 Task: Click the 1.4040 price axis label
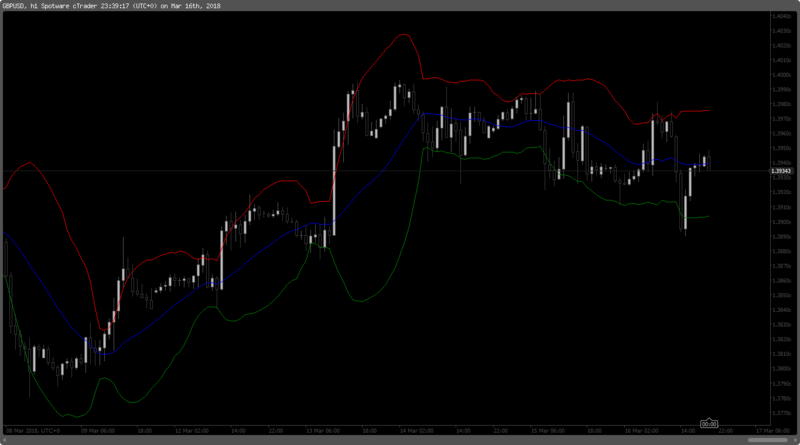click(781, 16)
